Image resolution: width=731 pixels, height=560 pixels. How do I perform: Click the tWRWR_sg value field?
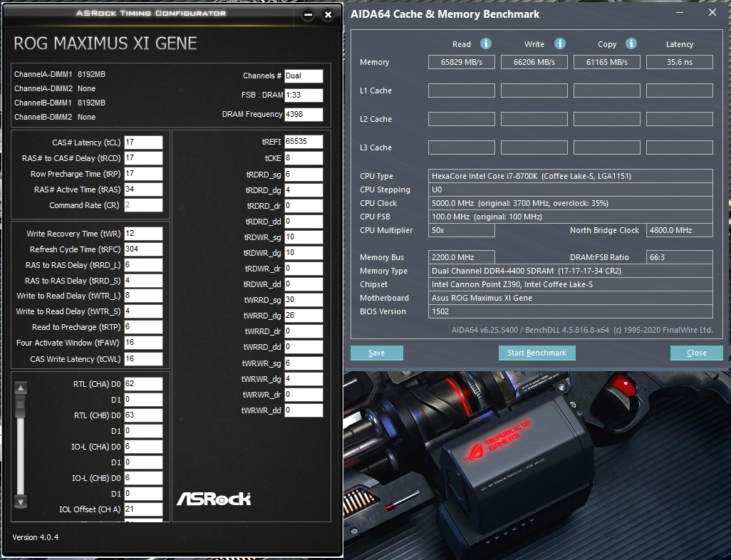[304, 363]
